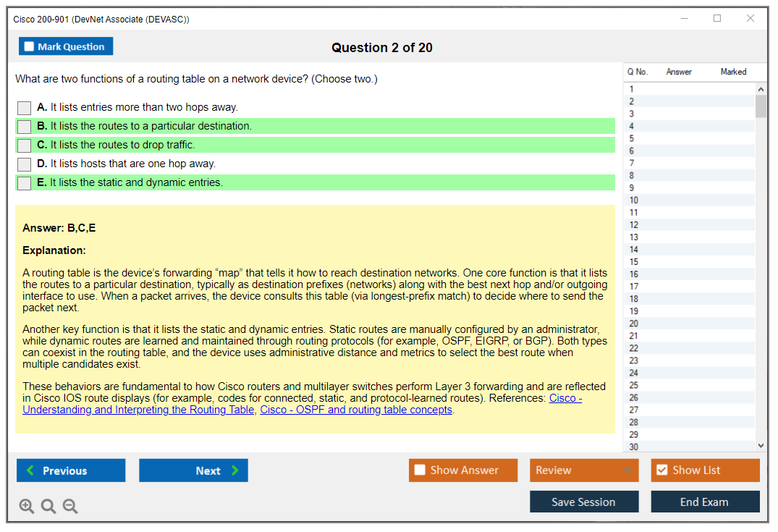Tick the checkbox for answer A

[25, 108]
